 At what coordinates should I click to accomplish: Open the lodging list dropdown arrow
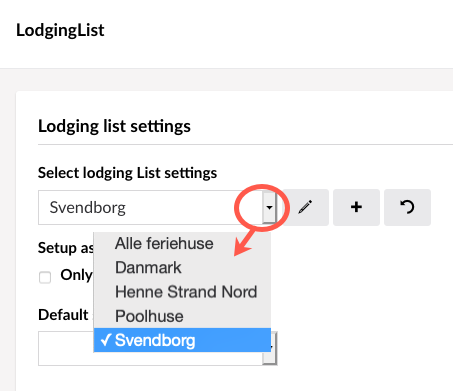(269, 208)
